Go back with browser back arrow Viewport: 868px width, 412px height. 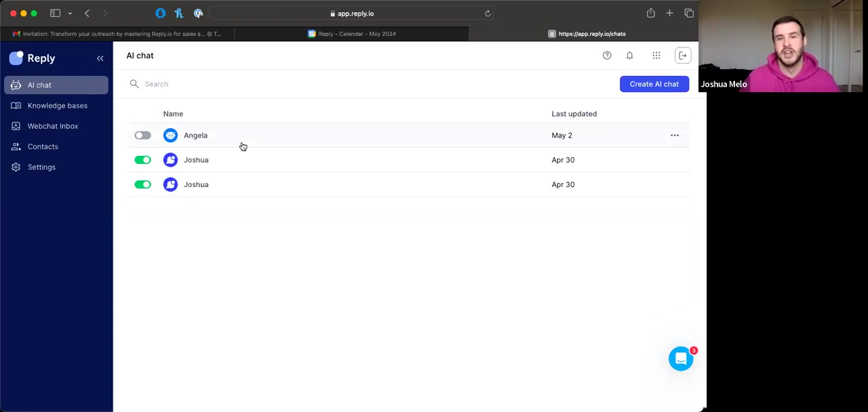[x=87, y=14]
